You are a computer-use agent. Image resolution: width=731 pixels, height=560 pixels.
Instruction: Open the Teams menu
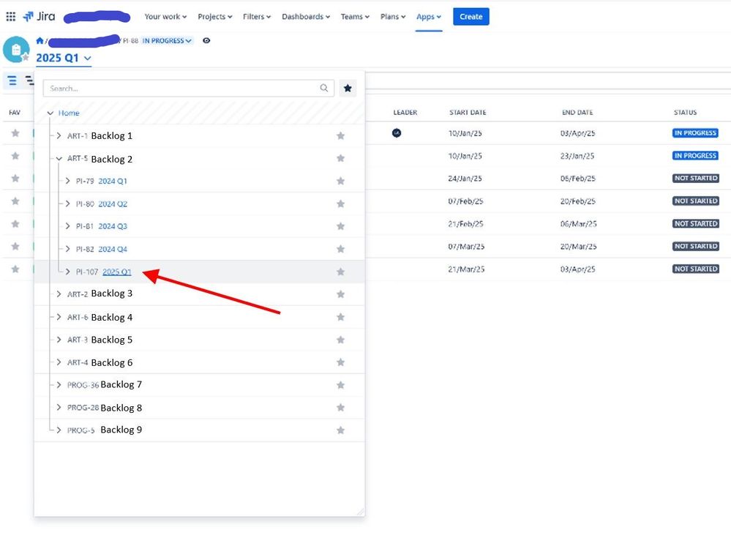click(x=355, y=17)
